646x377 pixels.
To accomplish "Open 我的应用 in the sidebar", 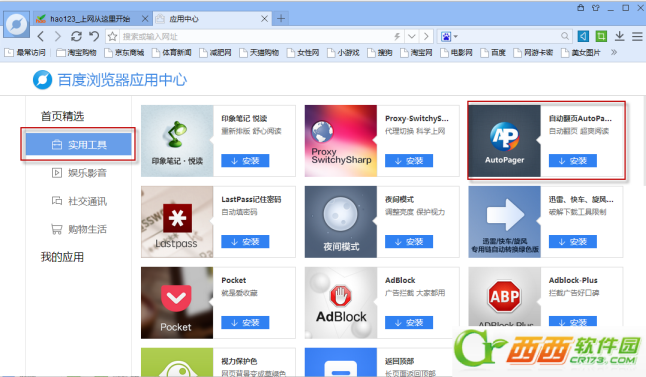I will click(62, 257).
